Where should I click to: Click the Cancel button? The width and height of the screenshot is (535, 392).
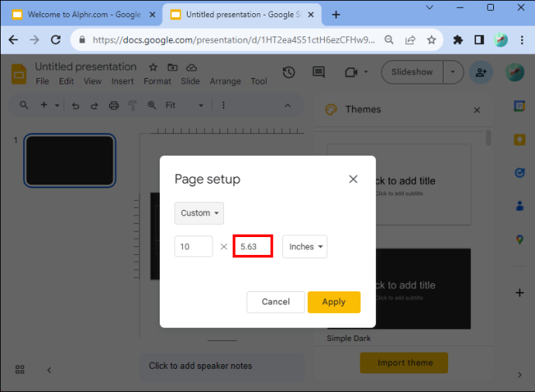pos(276,302)
